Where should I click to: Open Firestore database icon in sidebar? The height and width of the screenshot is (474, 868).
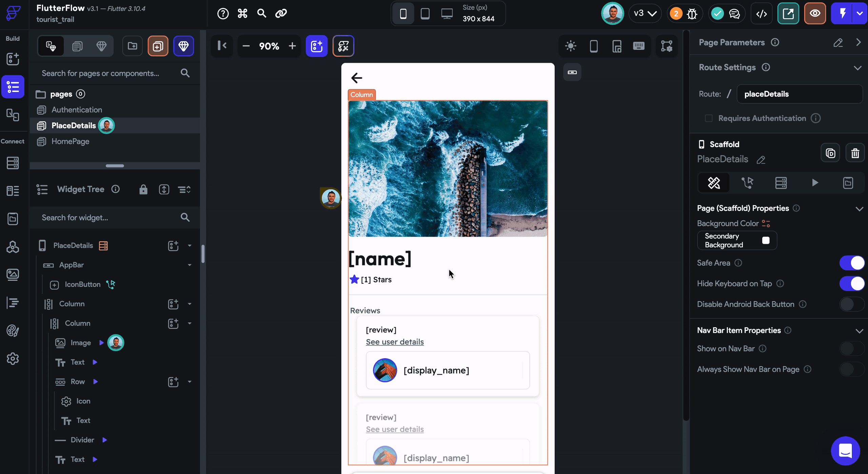(13, 163)
